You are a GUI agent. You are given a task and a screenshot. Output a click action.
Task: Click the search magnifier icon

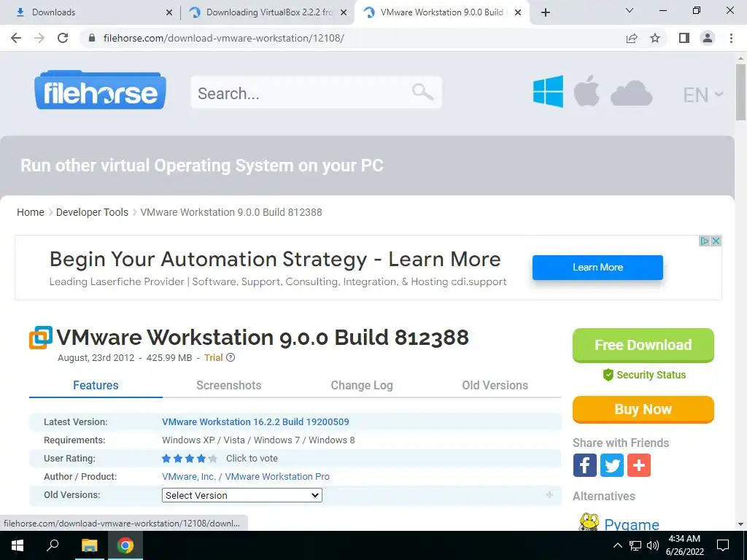click(422, 91)
